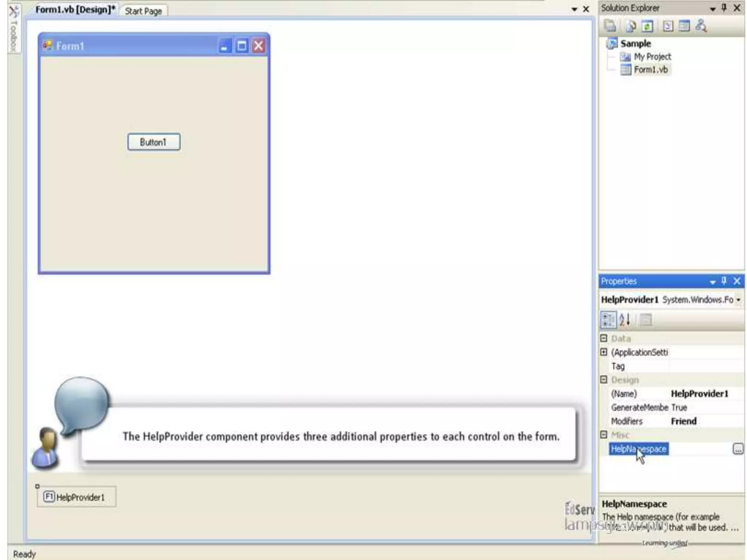Select the Modifiers property label
The height and width of the screenshot is (560, 747).
coord(627,421)
